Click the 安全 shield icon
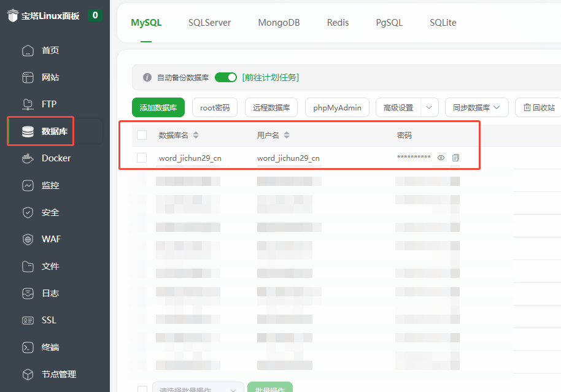 tap(28, 212)
